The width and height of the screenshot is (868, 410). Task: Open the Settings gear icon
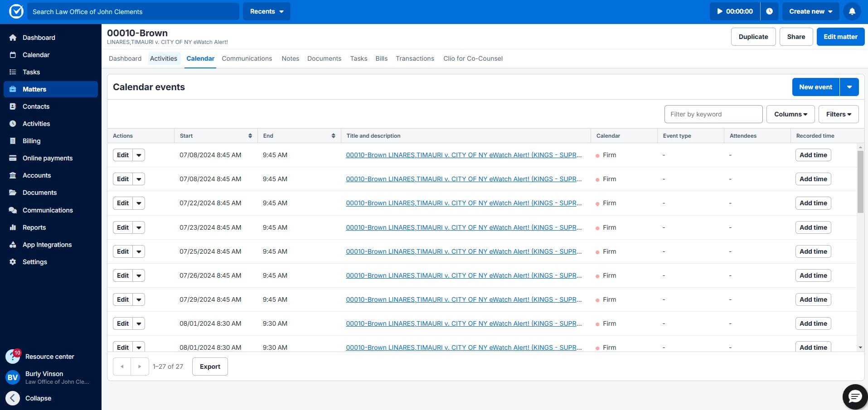click(13, 262)
